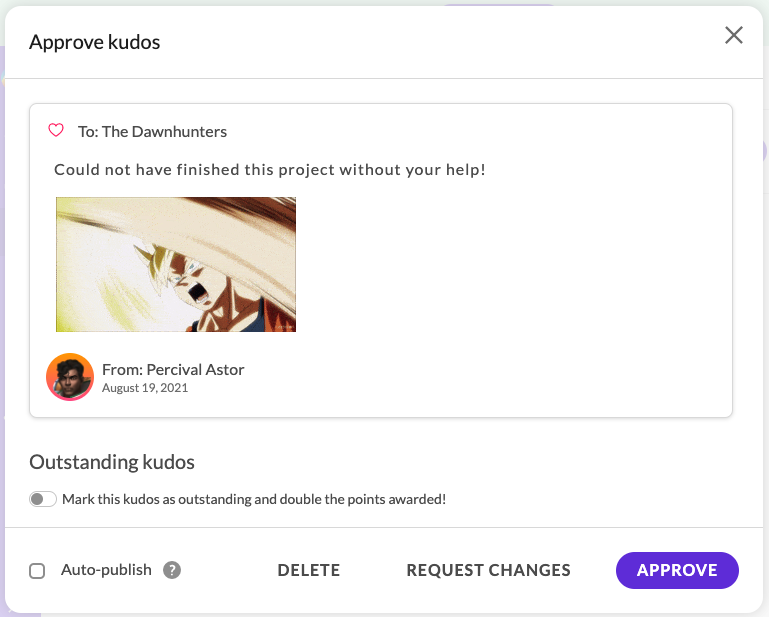Click the date 'August 19, 2021'
The height and width of the screenshot is (617, 769).
click(x=145, y=388)
